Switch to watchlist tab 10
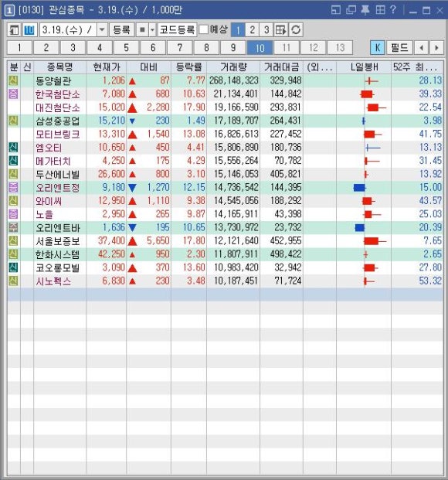 tap(260, 48)
